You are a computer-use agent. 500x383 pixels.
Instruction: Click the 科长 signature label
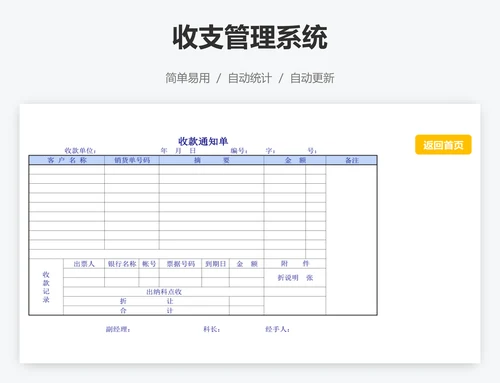pyautogui.click(x=212, y=329)
